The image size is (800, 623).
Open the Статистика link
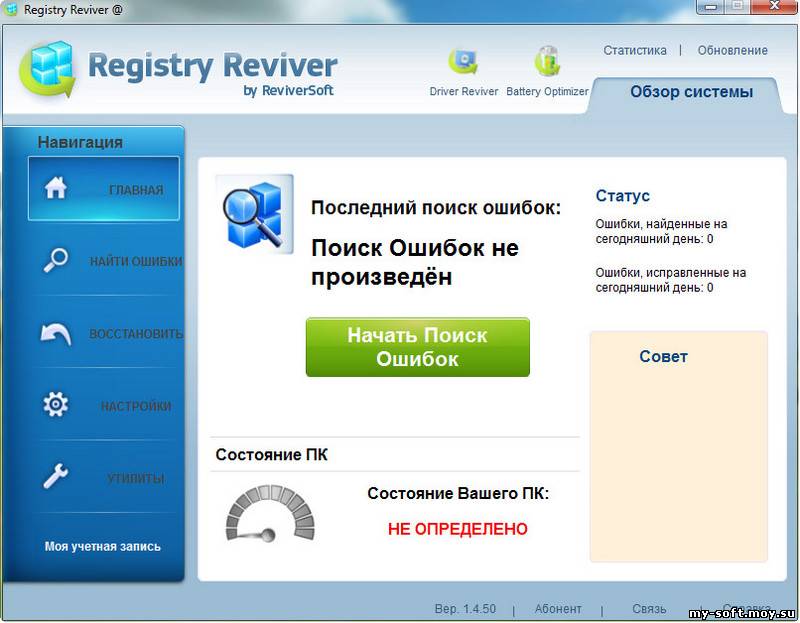[x=635, y=51]
